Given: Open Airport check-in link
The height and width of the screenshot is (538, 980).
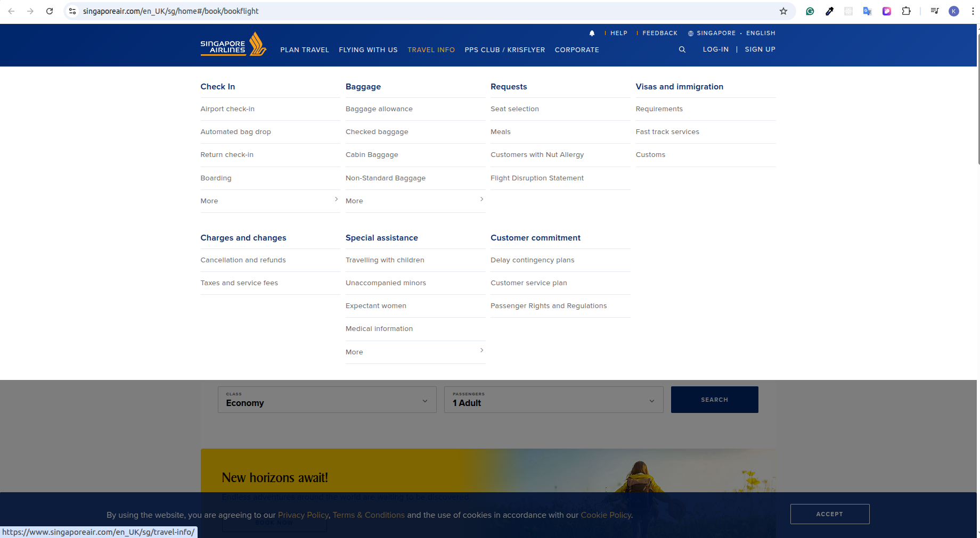Looking at the screenshot, I should 227,109.
